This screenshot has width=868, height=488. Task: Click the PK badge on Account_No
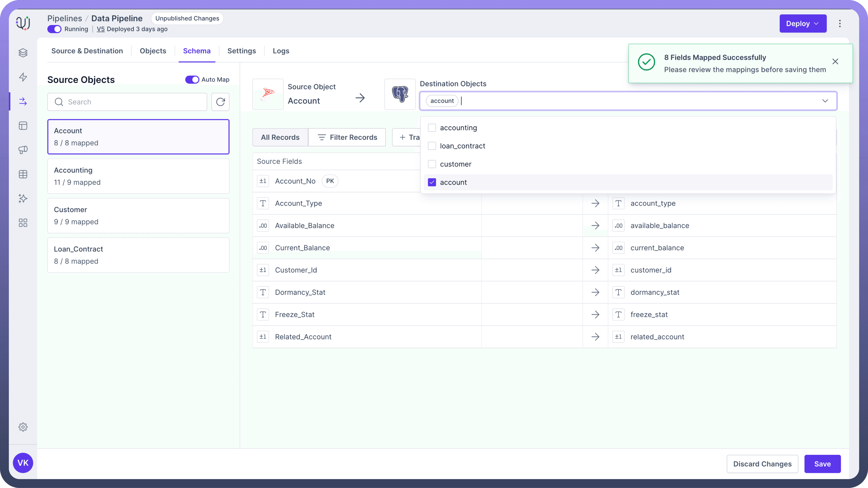[x=330, y=181]
